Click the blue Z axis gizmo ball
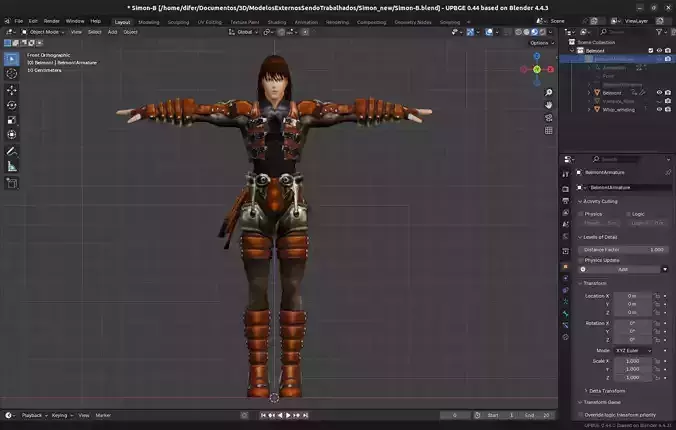The height and width of the screenshot is (430, 676). pyautogui.click(x=537, y=56)
